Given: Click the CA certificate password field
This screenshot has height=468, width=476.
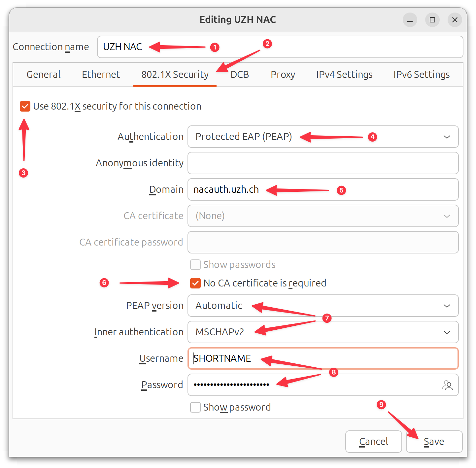Looking at the screenshot, I should coord(323,242).
